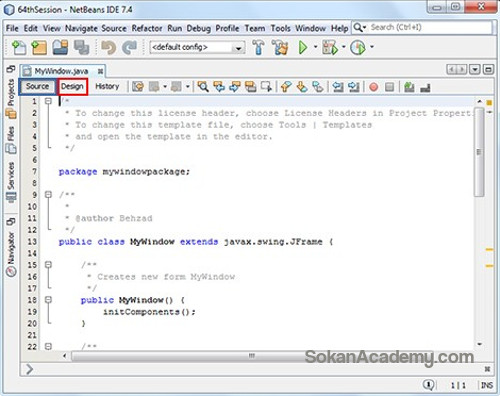The image size is (500, 396).
Task: Switch to Source view toggle button
Action: point(37,87)
